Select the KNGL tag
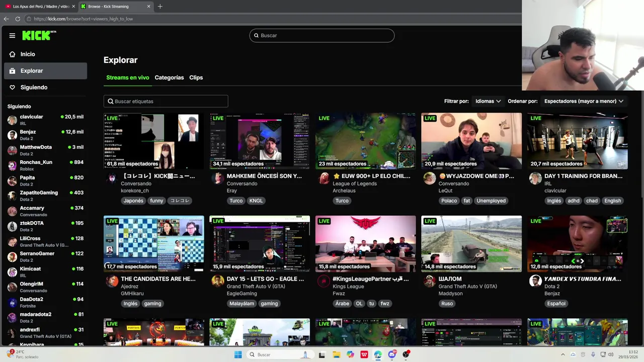 pyautogui.click(x=256, y=201)
